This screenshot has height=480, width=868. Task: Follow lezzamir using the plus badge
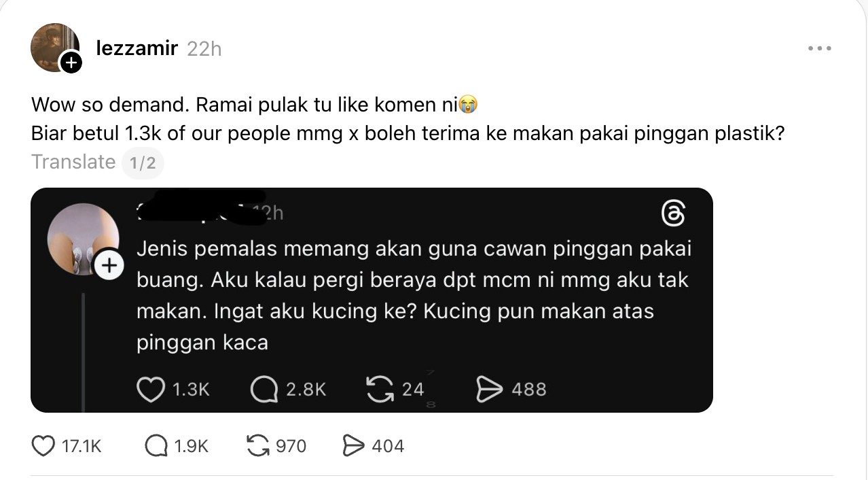pos(71,63)
